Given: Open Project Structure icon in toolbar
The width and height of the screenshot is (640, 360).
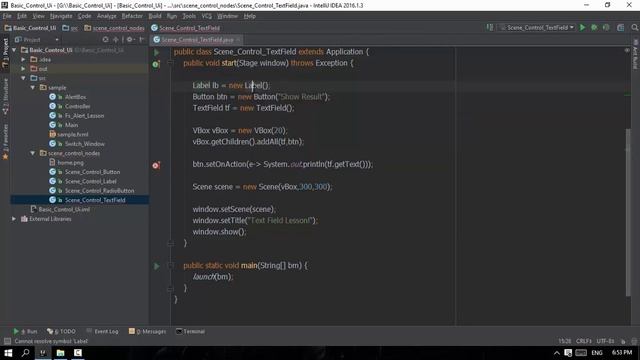Looking at the screenshot, I should point(620,27).
